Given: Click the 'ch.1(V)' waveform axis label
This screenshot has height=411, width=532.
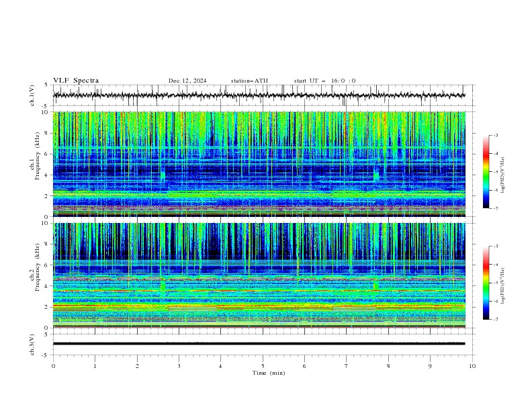Looking at the screenshot, I should [x=32, y=95].
